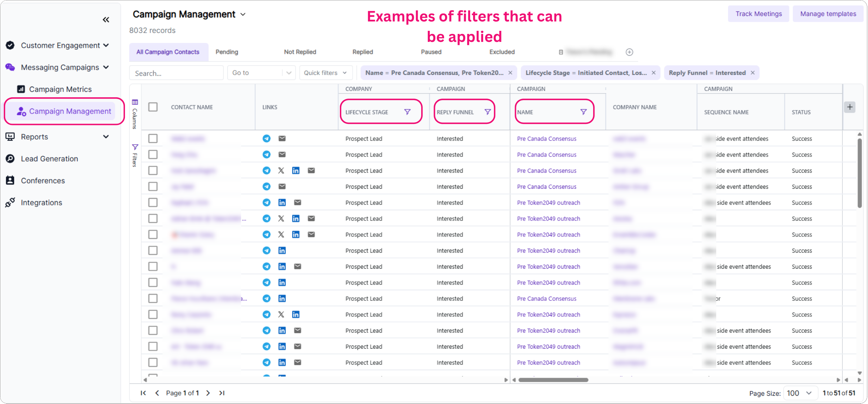
Task: Open the campaign Name column filter icon
Action: click(x=584, y=112)
